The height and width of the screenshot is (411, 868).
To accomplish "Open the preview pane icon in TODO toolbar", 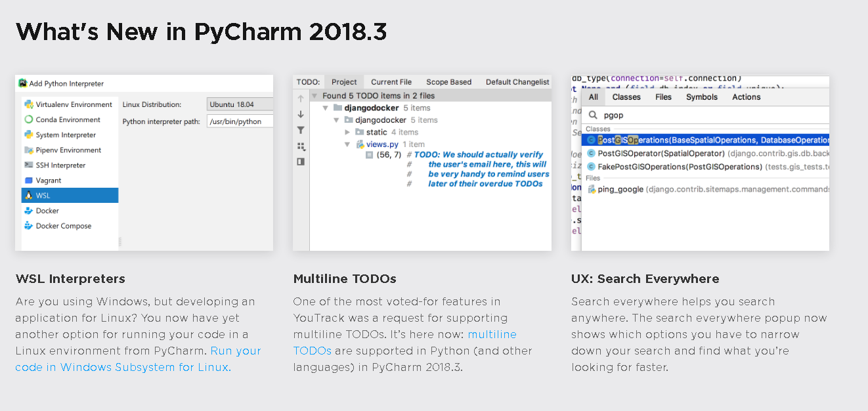I will (301, 161).
